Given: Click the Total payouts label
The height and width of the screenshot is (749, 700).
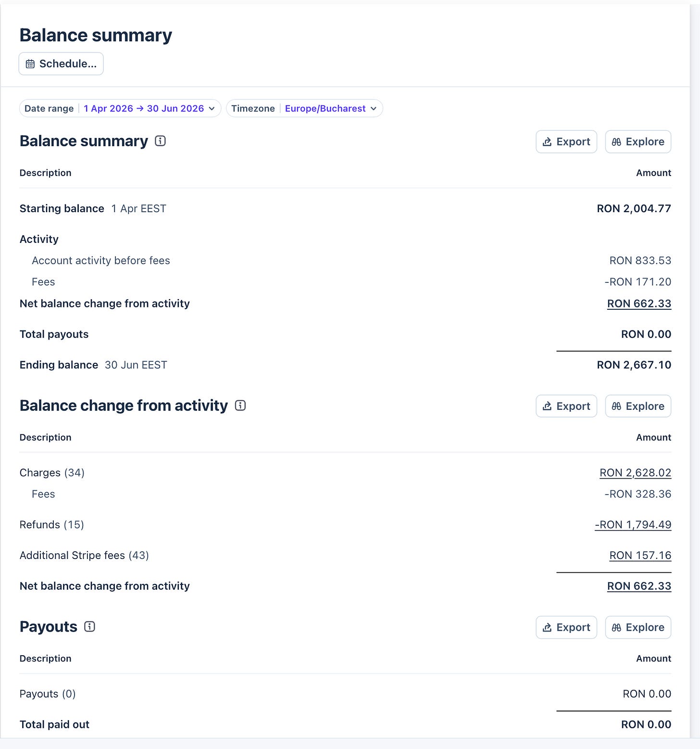Looking at the screenshot, I should 54,334.
